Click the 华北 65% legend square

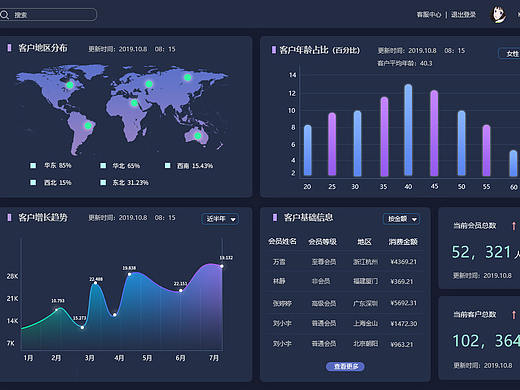103,165
